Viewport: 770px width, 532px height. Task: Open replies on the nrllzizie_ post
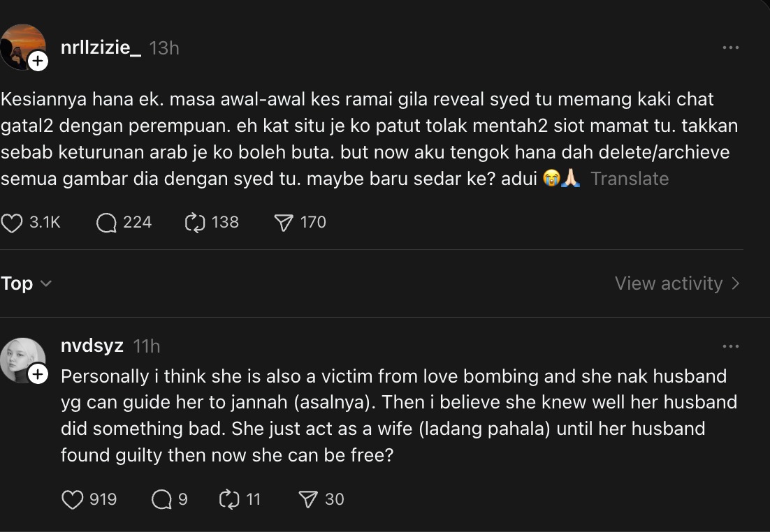point(107,223)
